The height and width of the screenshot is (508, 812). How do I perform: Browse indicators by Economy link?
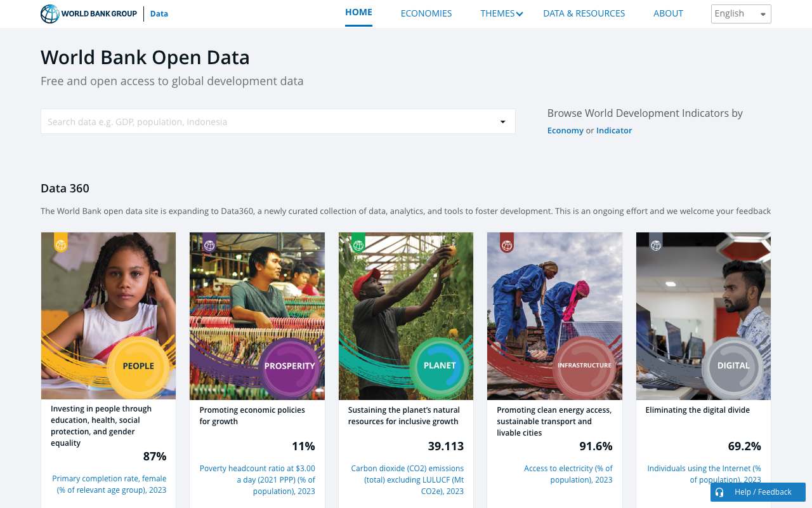coord(565,130)
